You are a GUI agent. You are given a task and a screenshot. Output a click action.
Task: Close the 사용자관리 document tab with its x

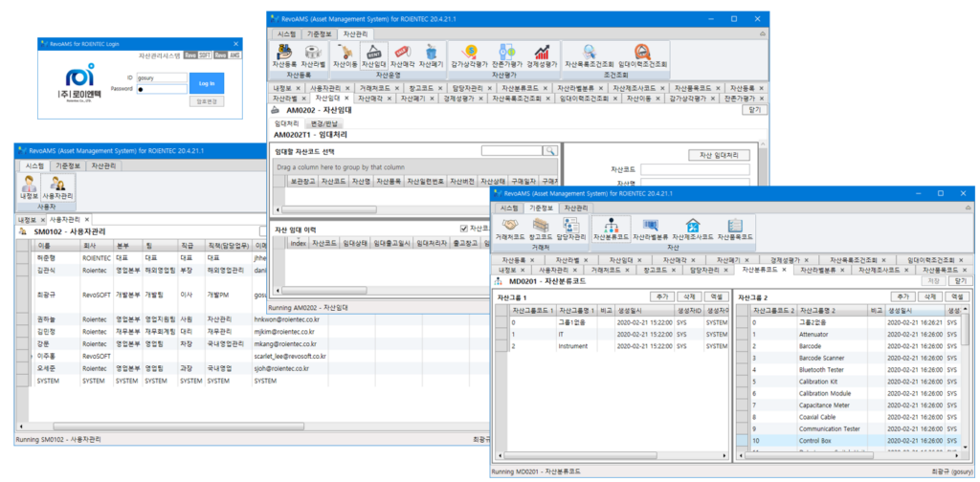tap(87, 220)
